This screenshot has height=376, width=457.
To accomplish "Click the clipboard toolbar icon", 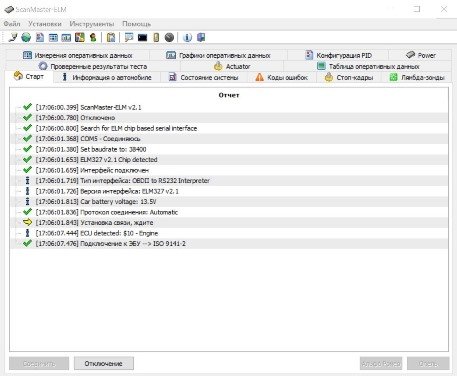I will [x=111, y=38].
